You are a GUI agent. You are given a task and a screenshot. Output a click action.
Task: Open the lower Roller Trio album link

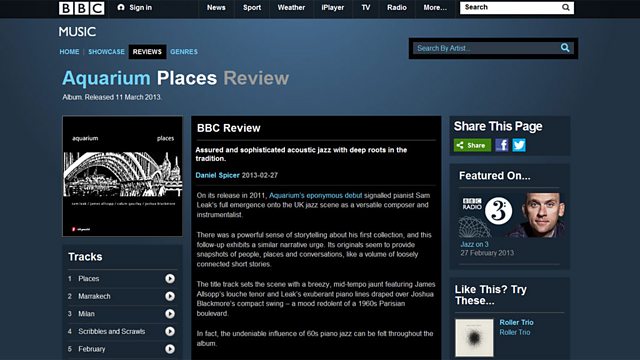(515, 332)
